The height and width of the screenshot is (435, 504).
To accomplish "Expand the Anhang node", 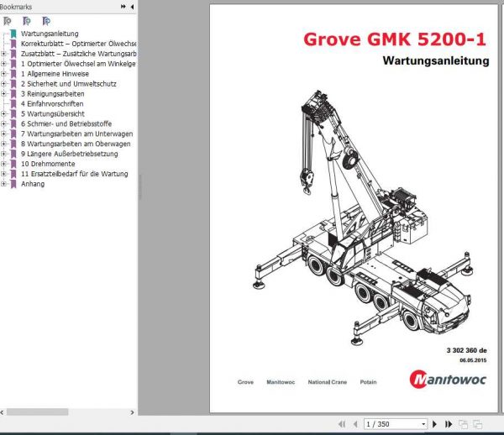I will click(x=3, y=184).
